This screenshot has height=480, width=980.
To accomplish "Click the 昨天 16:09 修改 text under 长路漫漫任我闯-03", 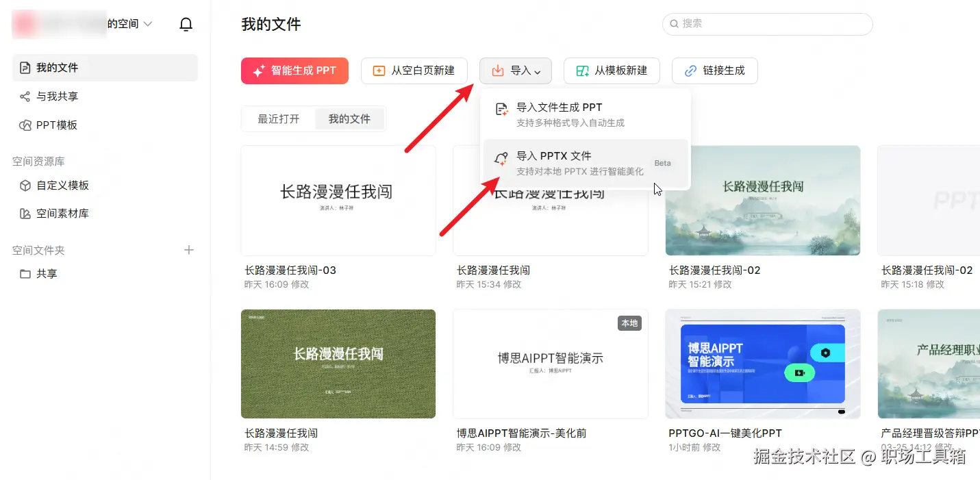I will [x=277, y=284].
